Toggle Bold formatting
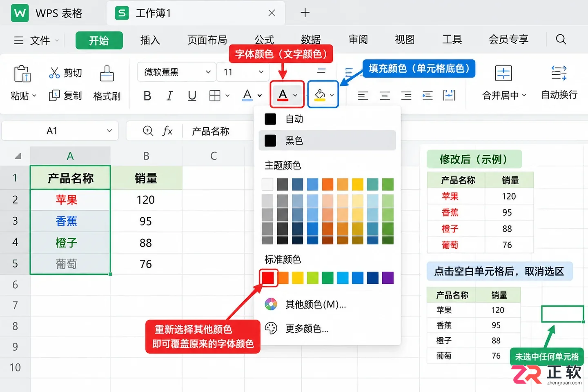This screenshot has height=392, width=588. 147,96
